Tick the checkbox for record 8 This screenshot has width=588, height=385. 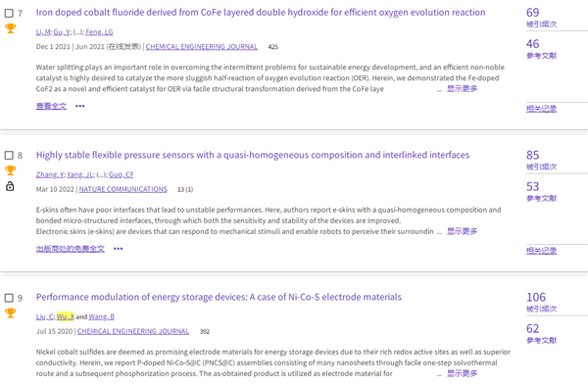(9, 156)
